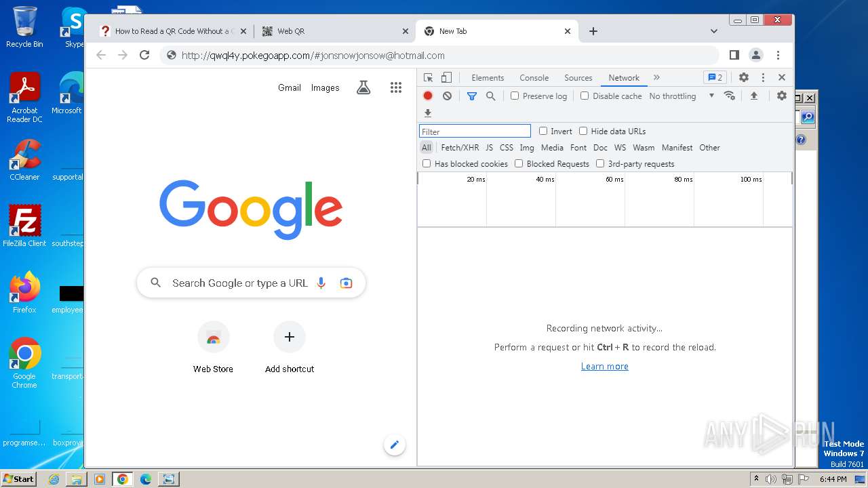This screenshot has width=868, height=488.
Task: Open the network search magnifier icon
Action: [x=491, y=96]
